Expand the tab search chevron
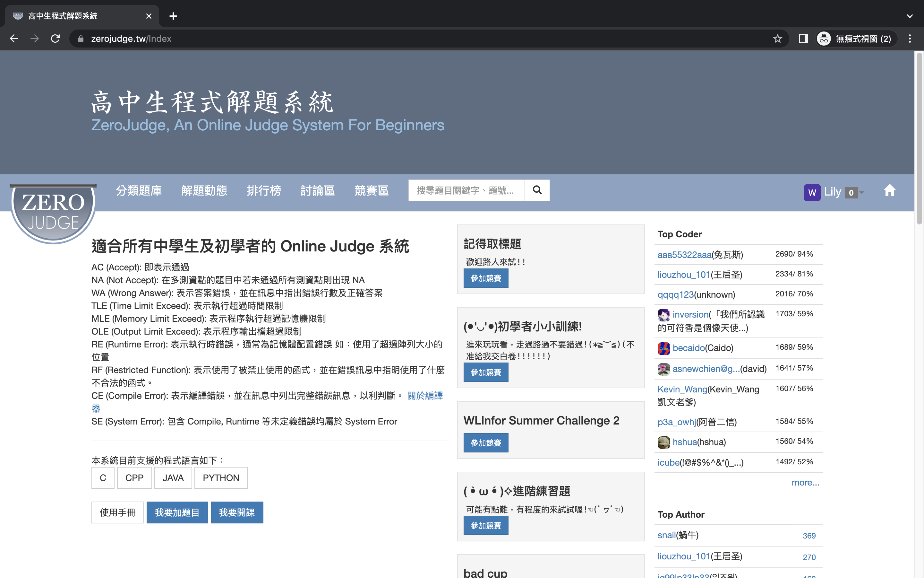 click(910, 16)
